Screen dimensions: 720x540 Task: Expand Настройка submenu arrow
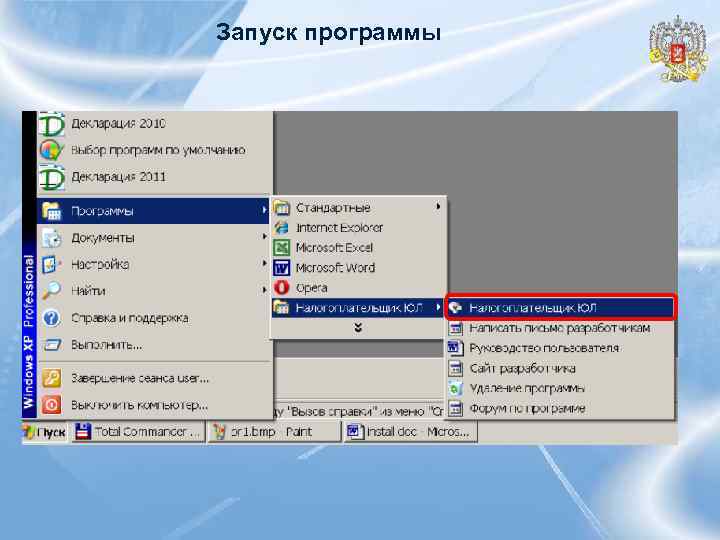coord(264,264)
